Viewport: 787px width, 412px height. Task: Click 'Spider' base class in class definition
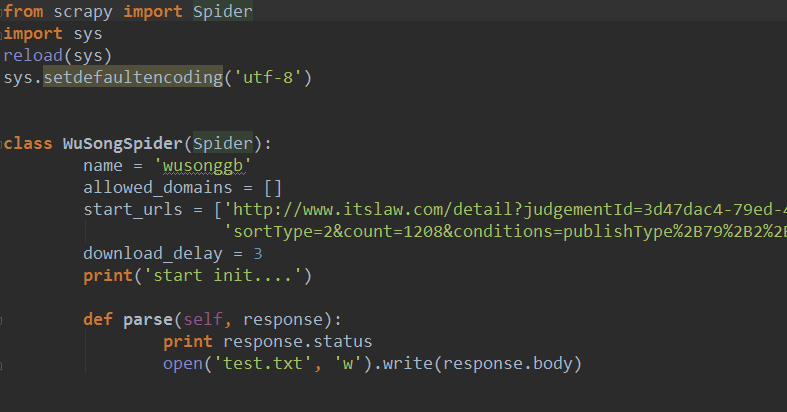click(x=223, y=144)
